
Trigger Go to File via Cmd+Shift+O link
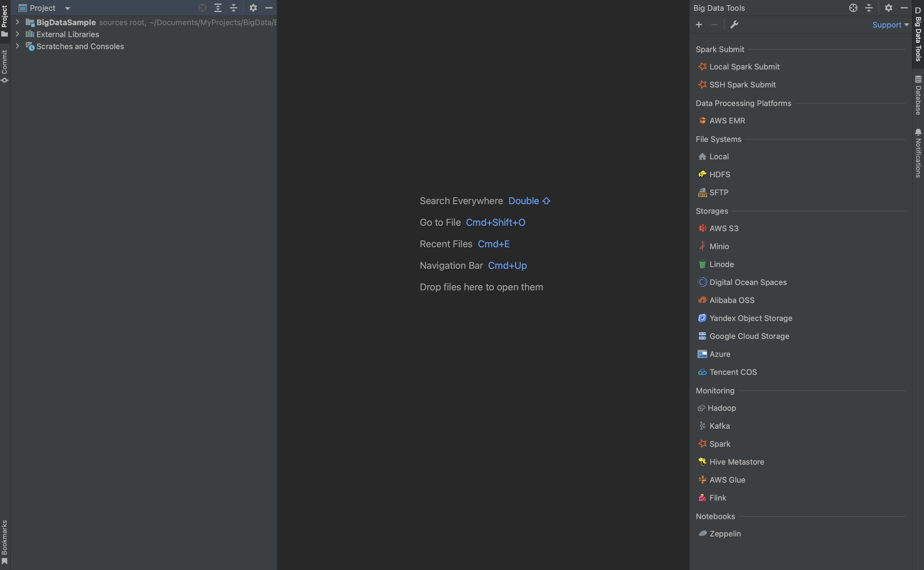click(x=495, y=222)
